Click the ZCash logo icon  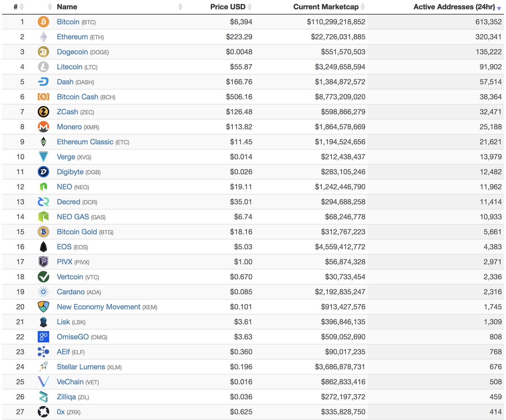(x=43, y=112)
